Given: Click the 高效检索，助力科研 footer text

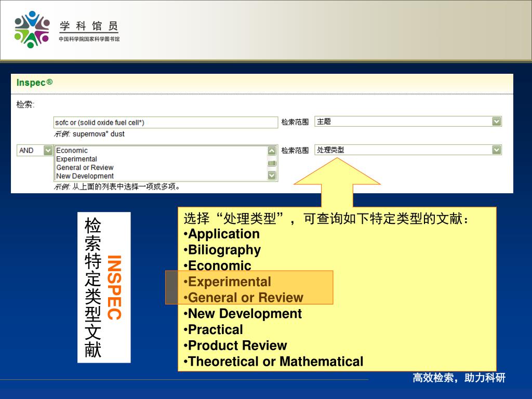Looking at the screenshot, I should tap(459, 378).
